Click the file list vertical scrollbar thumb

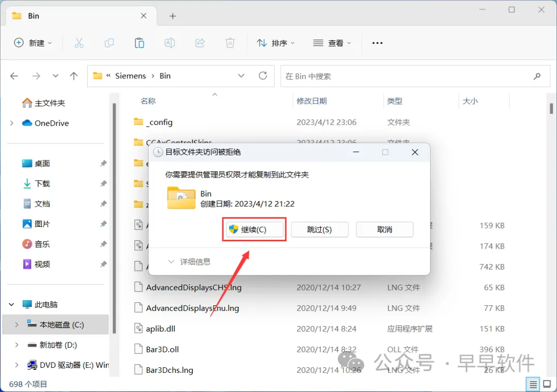tap(551, 108)
